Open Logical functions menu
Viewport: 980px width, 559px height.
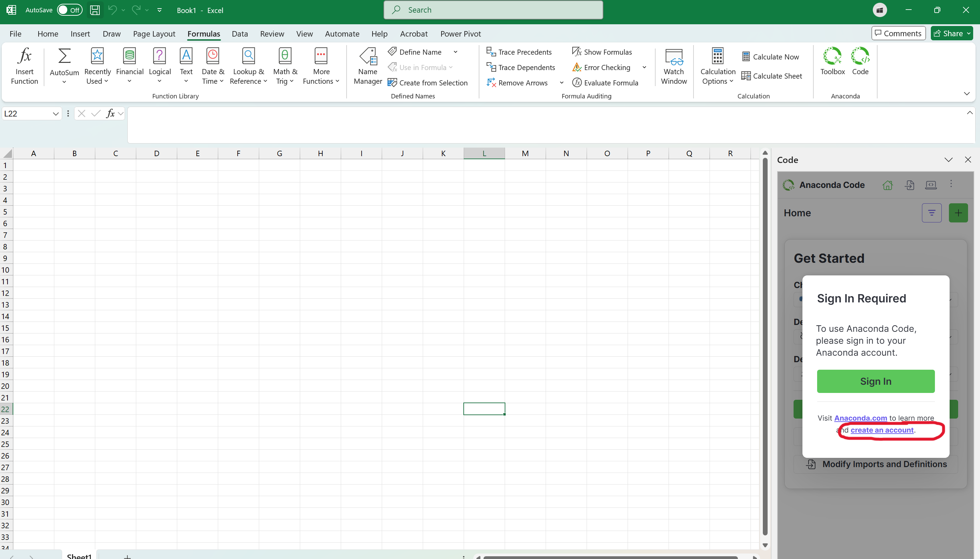tap(159, 66)
